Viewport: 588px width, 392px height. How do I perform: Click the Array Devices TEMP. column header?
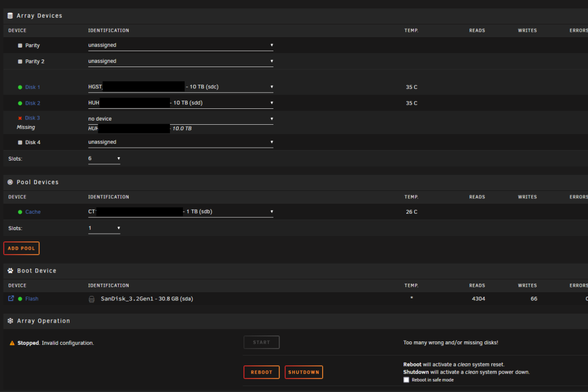[x=412, y=31]
